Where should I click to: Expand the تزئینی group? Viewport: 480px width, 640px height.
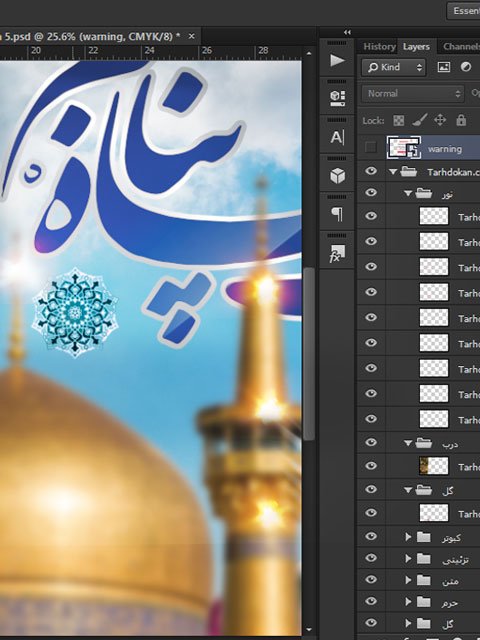coord(408,558)
